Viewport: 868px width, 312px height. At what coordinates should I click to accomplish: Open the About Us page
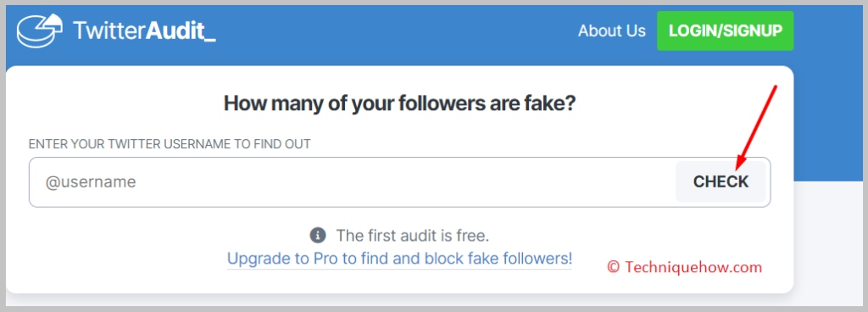(612, 31)
